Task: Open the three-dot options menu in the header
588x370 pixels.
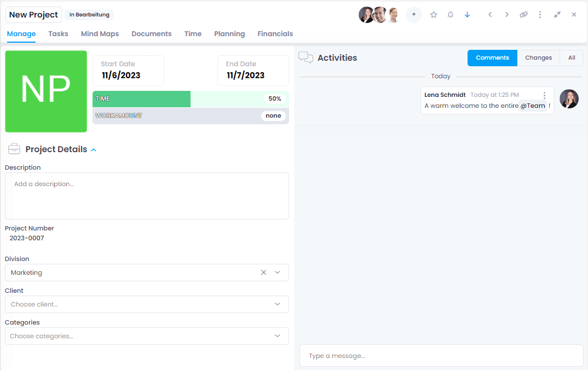Action: (x=540, y=14)
